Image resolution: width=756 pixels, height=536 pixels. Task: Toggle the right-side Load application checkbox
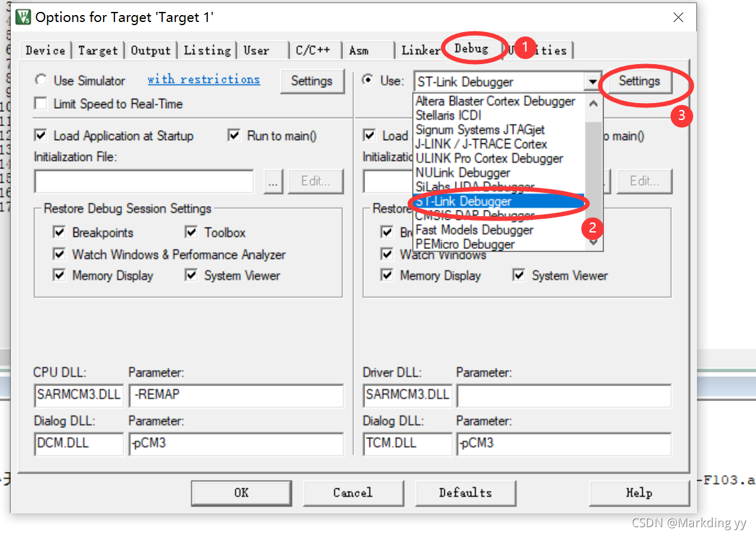click(369, 136)
